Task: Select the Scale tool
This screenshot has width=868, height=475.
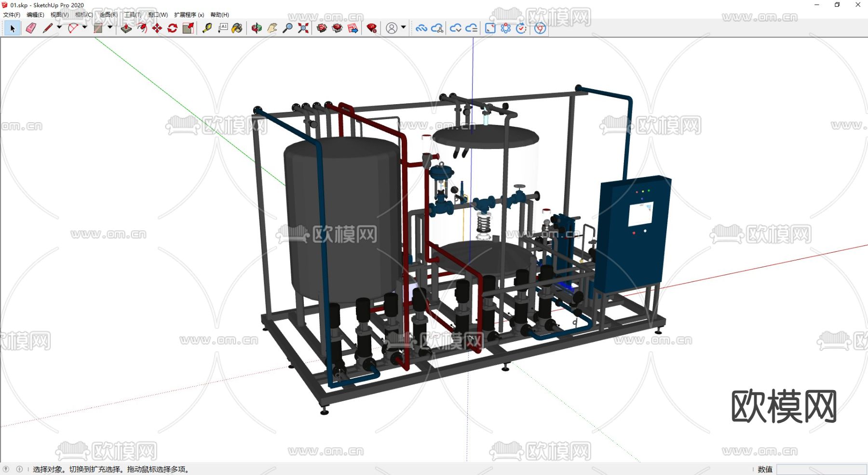Action: pyautogui.click(x=188, y=28)
